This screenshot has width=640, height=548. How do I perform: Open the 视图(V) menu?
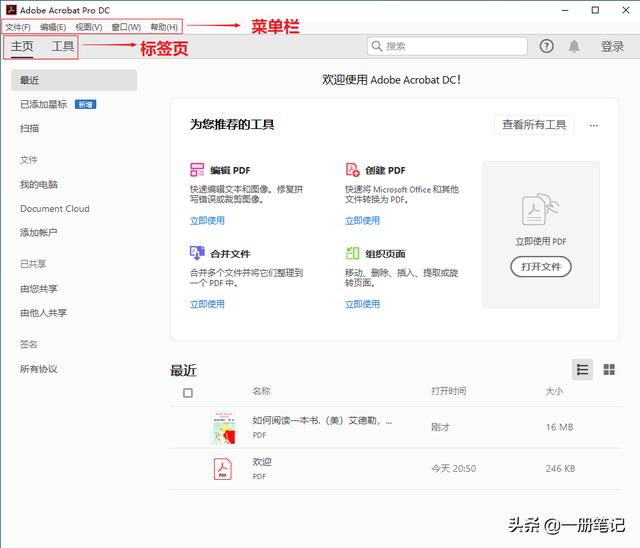coord(89,27)
